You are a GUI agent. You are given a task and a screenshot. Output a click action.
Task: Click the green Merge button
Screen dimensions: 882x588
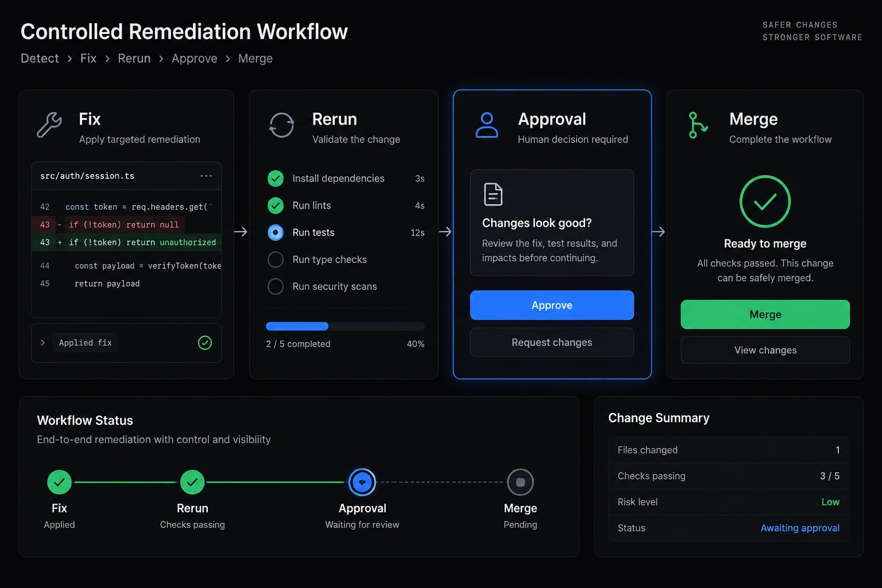point(765,314)
